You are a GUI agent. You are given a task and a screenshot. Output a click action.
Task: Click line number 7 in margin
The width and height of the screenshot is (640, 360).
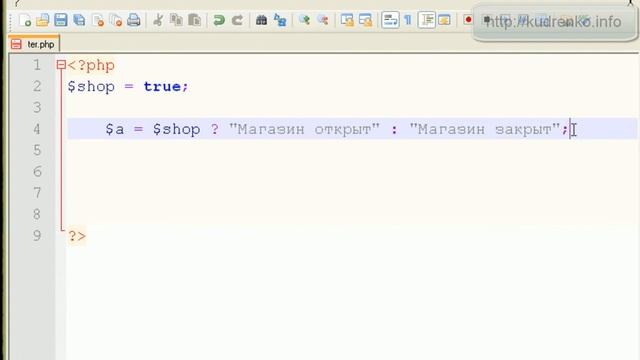click(37, 193)
